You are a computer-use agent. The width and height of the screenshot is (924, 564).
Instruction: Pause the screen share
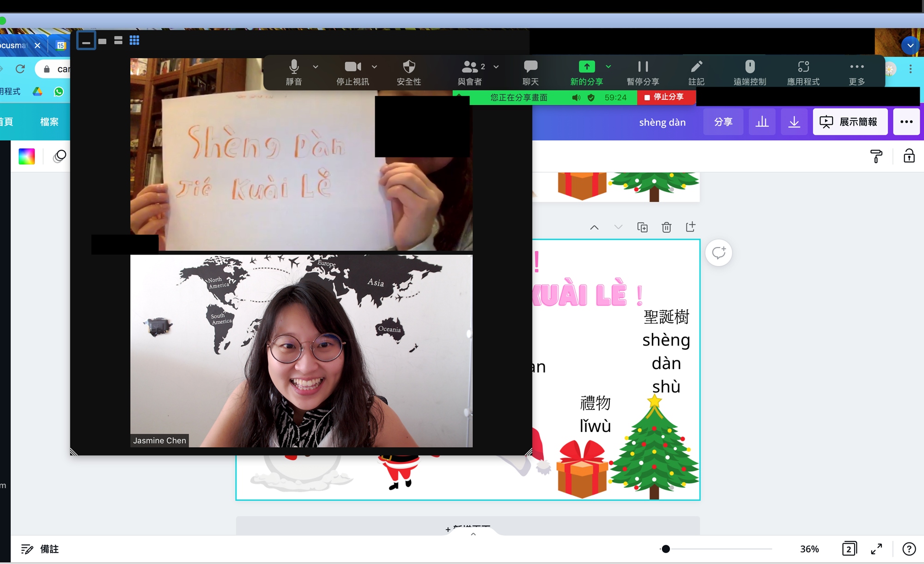pos(643,67)
